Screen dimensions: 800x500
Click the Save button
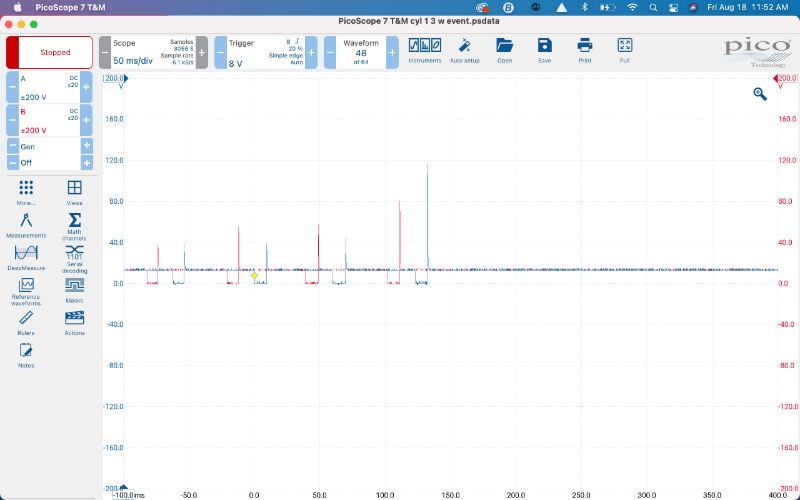[x=544, y=48]
